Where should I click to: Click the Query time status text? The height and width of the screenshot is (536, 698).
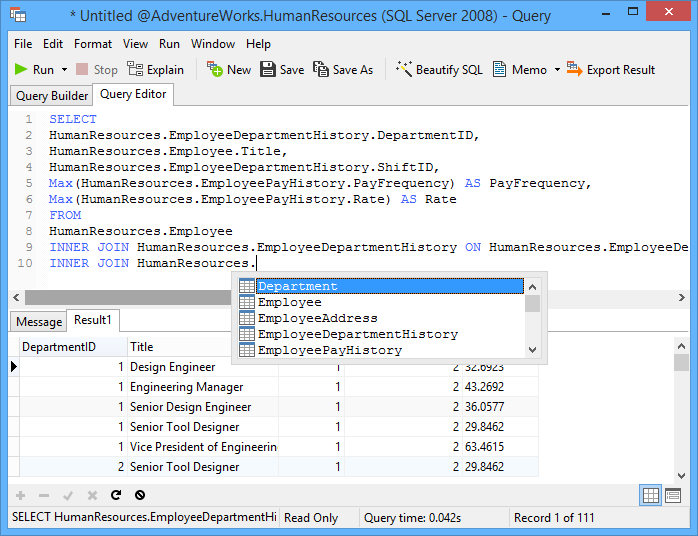tap(412, 518)
